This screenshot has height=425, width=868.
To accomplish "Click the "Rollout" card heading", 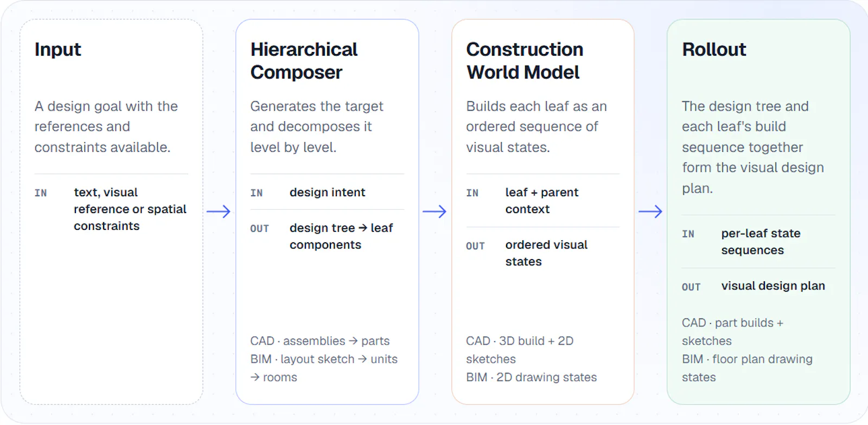I will (714, 49).
